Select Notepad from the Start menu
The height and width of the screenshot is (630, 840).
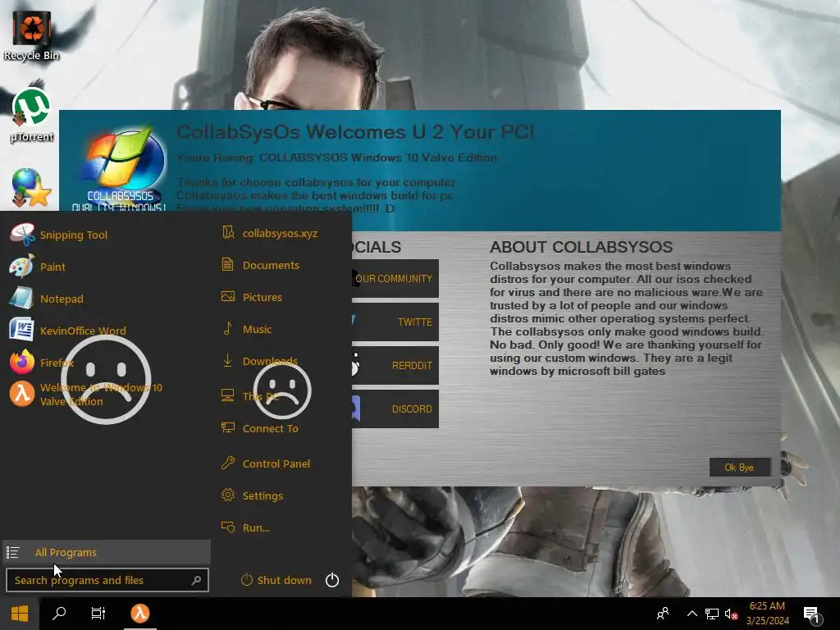click(62, 299)
